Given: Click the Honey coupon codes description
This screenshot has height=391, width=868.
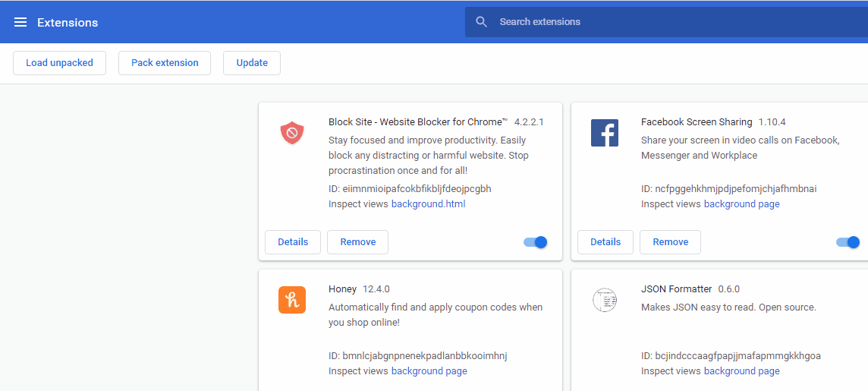Looking at the screenshot, I should (x=436, y=314).
